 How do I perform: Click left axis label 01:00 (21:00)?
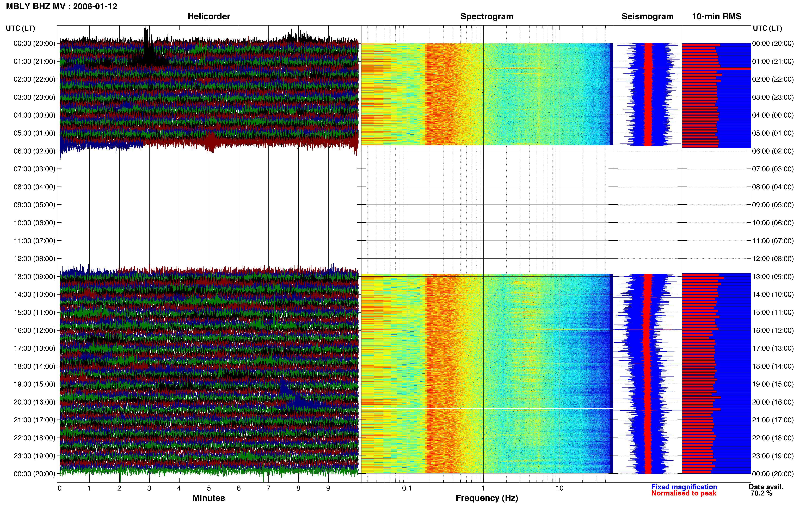34,62
